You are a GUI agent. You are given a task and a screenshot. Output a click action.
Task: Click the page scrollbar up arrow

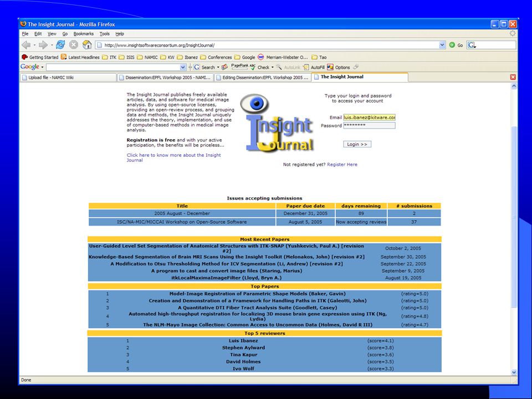514,86
